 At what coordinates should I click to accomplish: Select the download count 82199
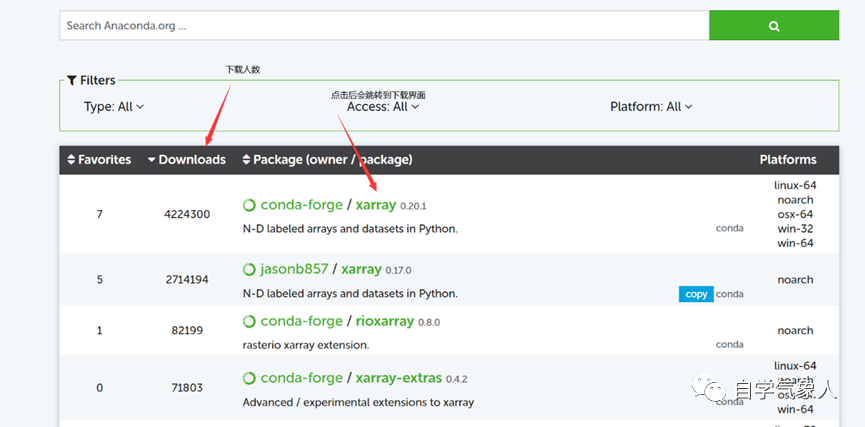point(187,330)
